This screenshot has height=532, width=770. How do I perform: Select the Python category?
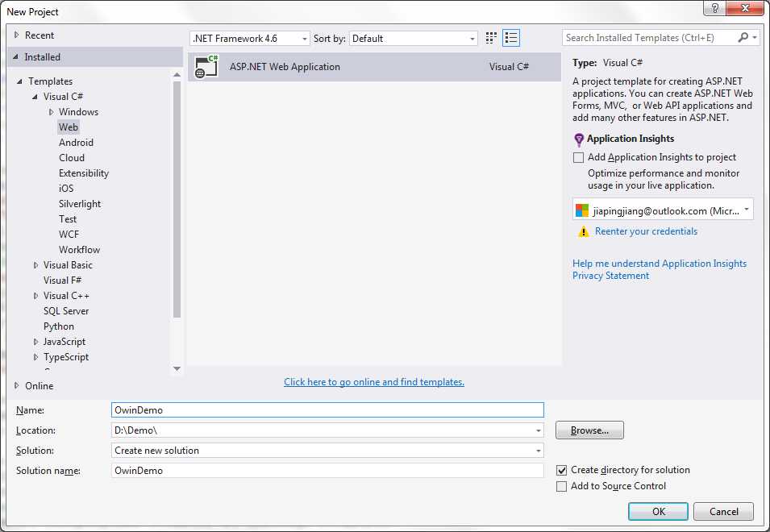(58, 326)
